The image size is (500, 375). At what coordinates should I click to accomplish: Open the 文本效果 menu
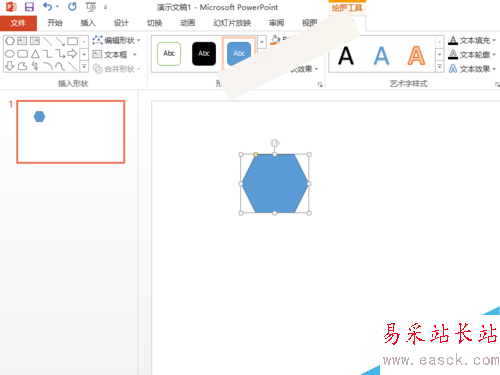click(471, 69)
